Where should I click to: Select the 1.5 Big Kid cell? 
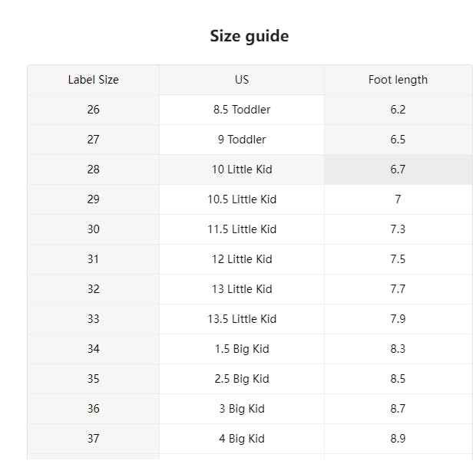pos(242,349)
